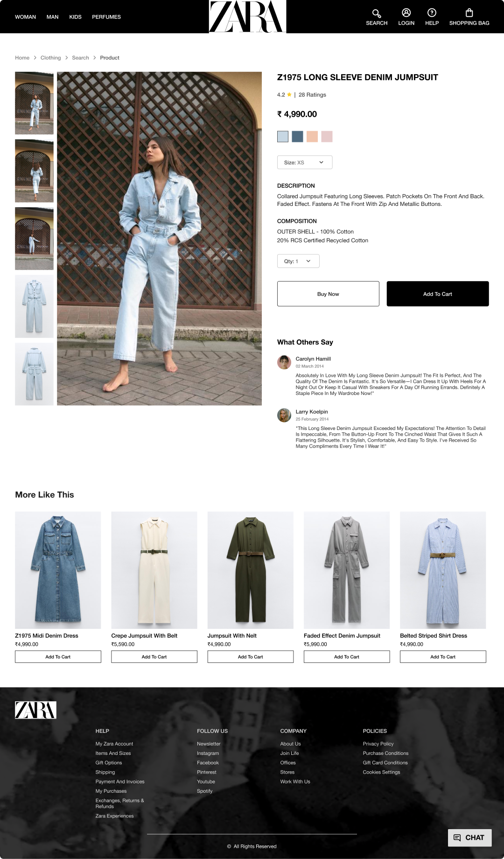Pick the light pink color swatch
Image resolution: width=504 pixels, height=859 pixels.
[327, 136]
